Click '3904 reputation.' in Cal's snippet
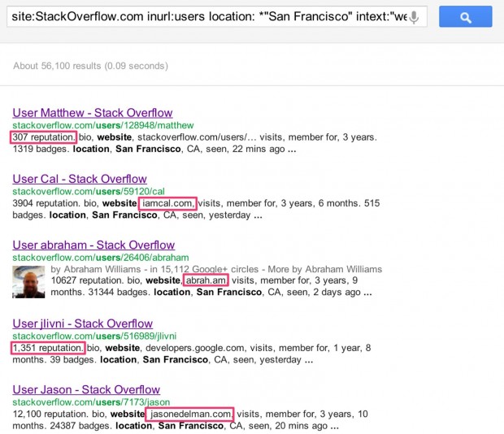 [46, 203]
